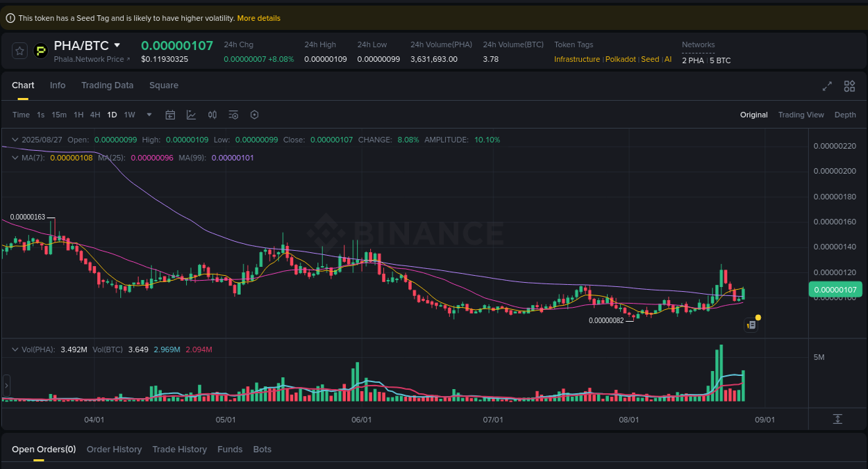Viewport: 868px width, 469px height.
Task: Click the scroll-to-latest icon near price axis bottom
Action: coord(837,419)
